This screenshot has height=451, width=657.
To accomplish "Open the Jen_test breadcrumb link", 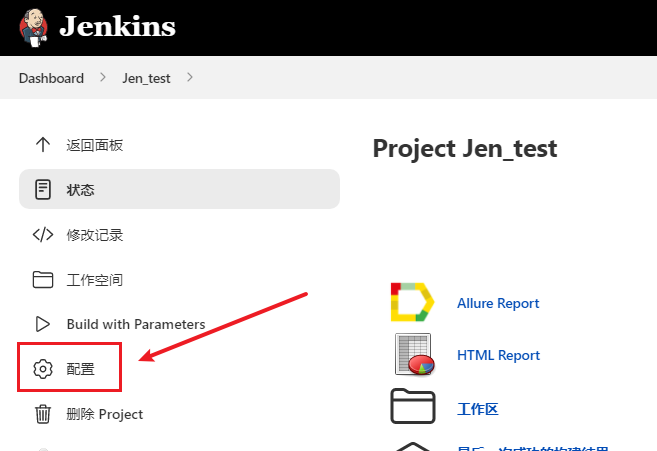I will [146, 78].
